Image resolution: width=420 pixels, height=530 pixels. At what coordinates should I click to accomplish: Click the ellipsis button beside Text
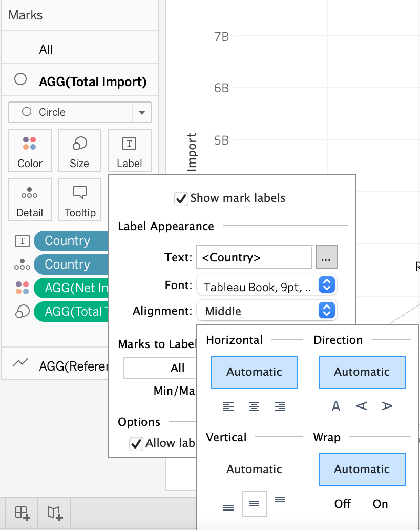pyautogui.click(x=326, y=257)
